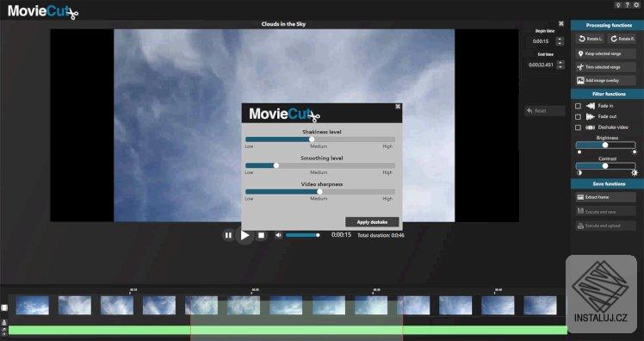This screenshot has width=644, height=341.
Task: Close the deshake settings dialog
Action: click(398, 107)
